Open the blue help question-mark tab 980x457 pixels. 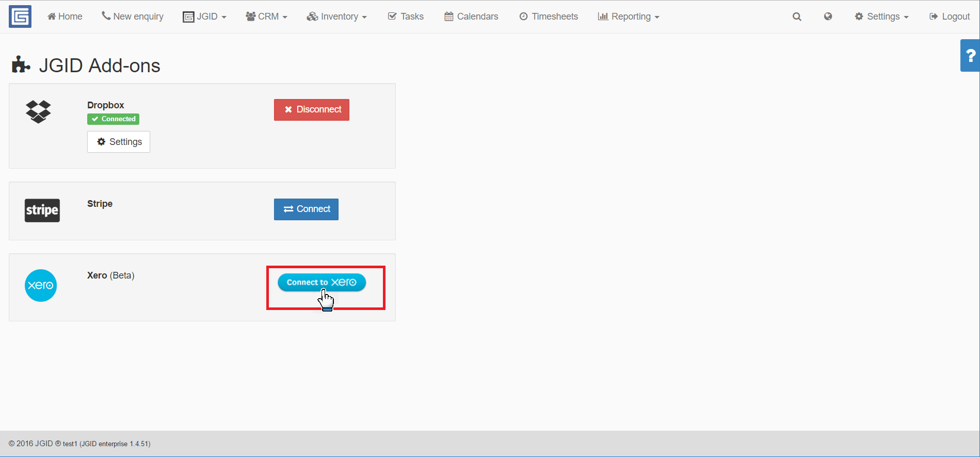[970, 55]
